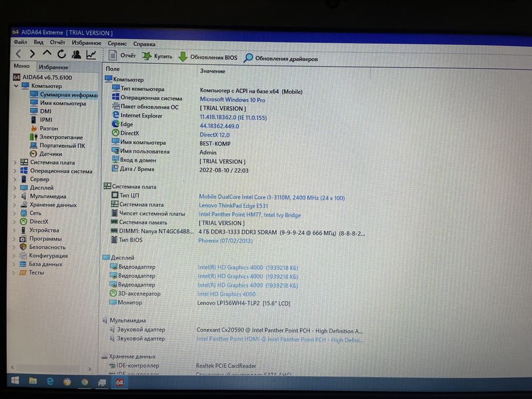Open the Internet Explorer version 11.418.18362.0 link
532x399 pixels.
tap(233, 117)
